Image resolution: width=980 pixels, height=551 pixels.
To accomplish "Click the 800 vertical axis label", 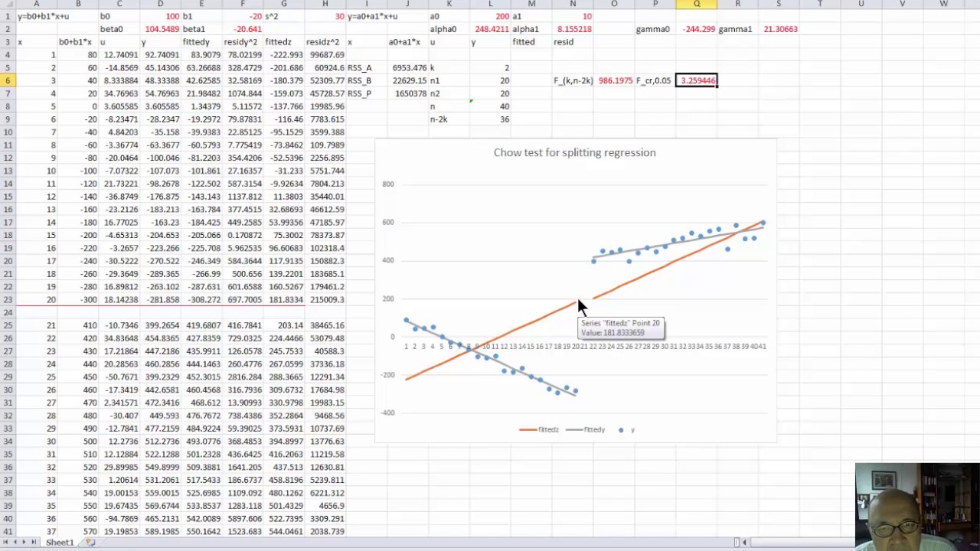I will point(387,184).
